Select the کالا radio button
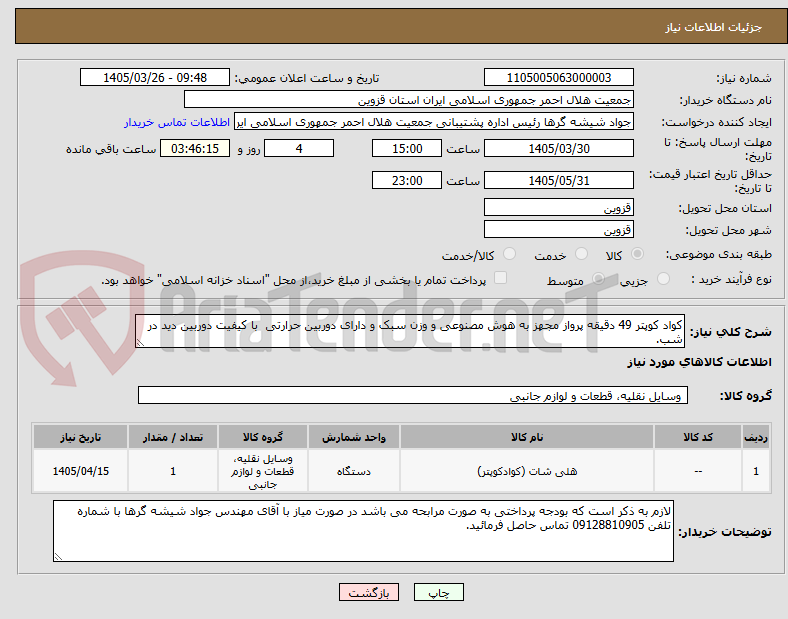The width and height of the screenshot is (788, 619). [637, 254]
